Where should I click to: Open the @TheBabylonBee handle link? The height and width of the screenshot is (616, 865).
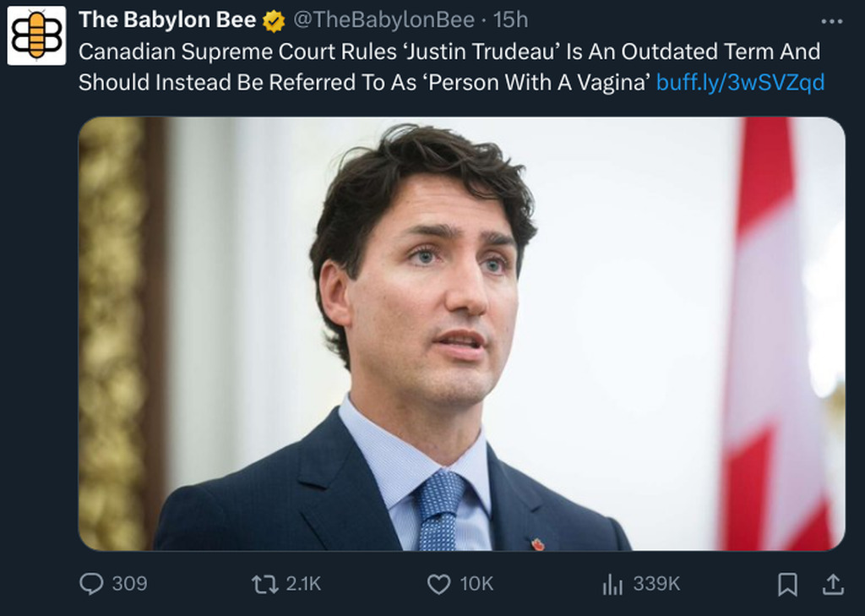click(x=384, y=20)
